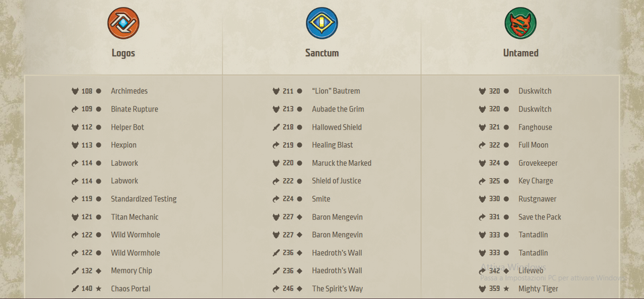Click the action icon beside Full Moon
Screen dimensions: 644x299
[482, 145]
